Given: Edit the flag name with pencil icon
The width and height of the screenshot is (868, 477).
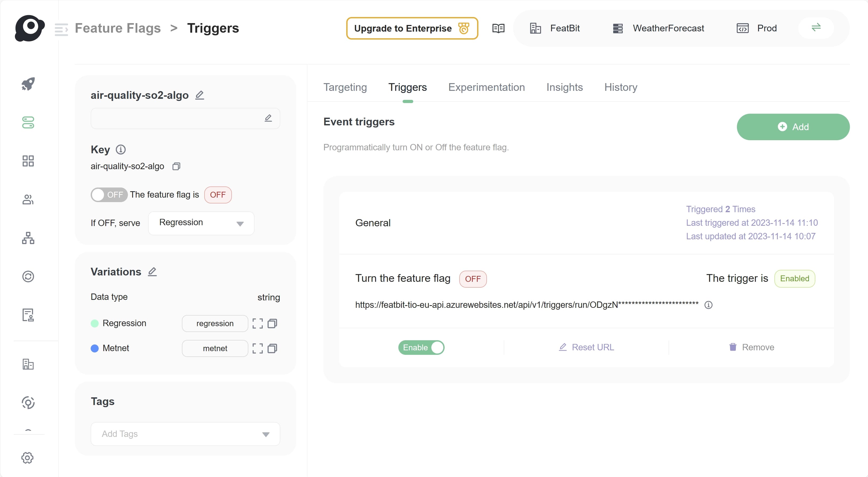Looking at the screenshot, I should (x=199, y=95).
